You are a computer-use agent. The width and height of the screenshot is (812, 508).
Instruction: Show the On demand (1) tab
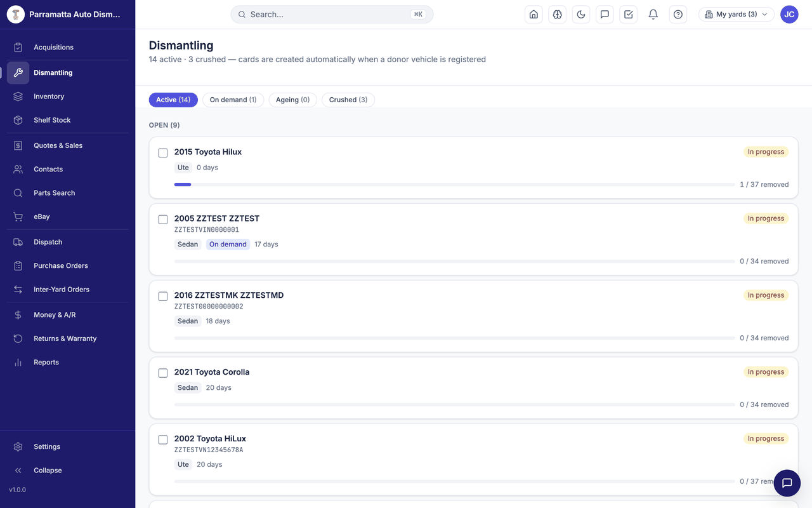(x=233, y=100)
